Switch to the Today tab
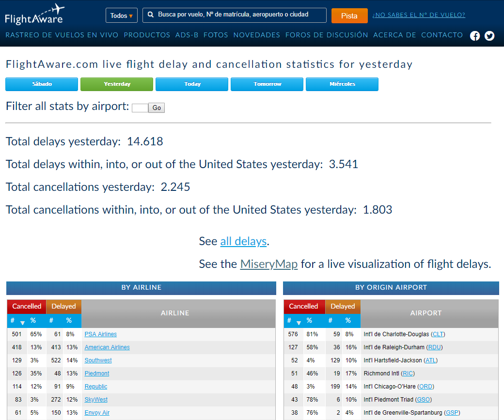Viewport: 504px width, 420px height. click(192, 84)
